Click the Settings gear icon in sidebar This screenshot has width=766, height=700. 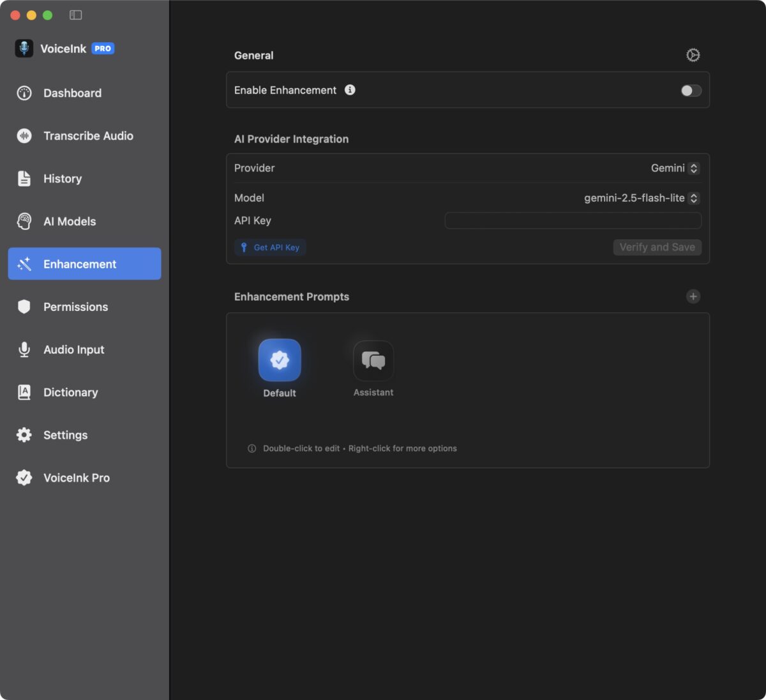24,436
